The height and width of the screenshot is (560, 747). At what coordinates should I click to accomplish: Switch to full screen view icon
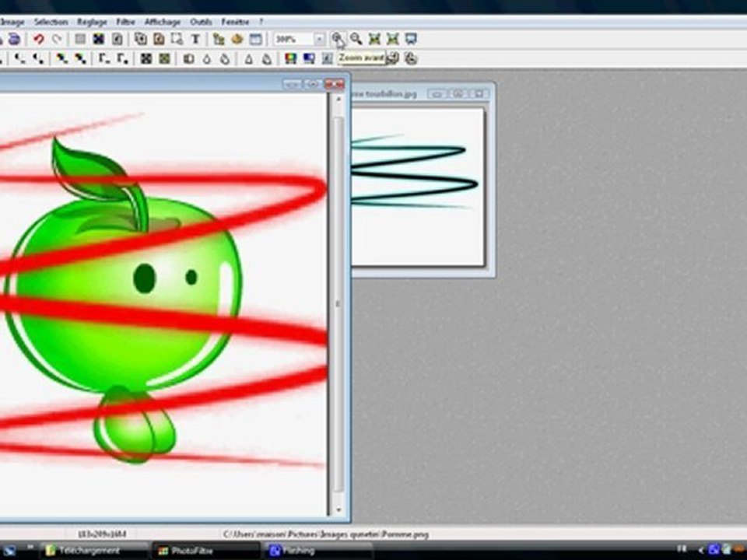pyautogui.click(x=411, y=39)
